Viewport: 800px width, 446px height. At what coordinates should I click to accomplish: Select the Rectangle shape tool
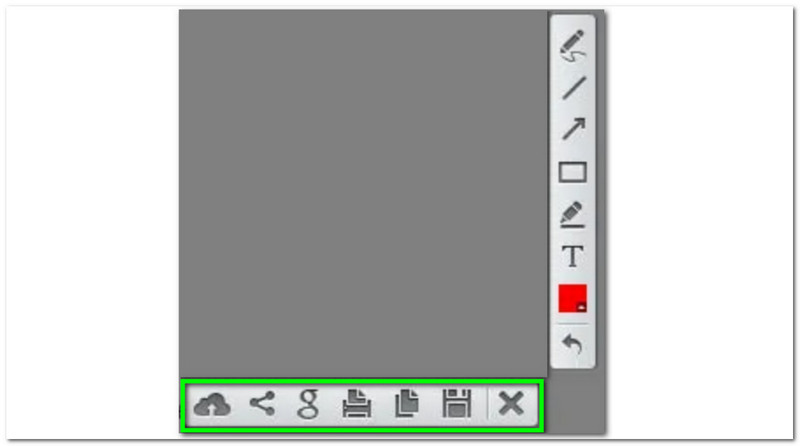pyautogui.click(x=572, y=172)
